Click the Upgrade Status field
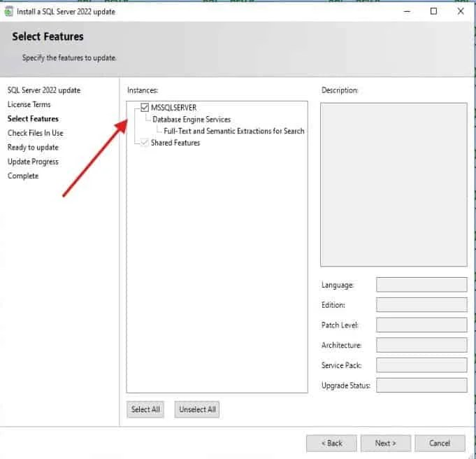 click(x=421, y=386)
